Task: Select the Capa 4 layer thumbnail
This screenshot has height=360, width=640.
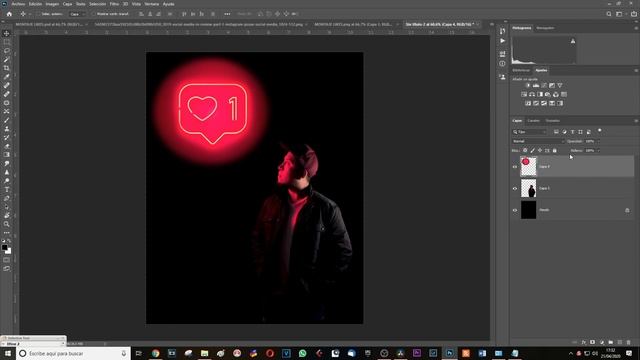Action: tap(528, 167)
